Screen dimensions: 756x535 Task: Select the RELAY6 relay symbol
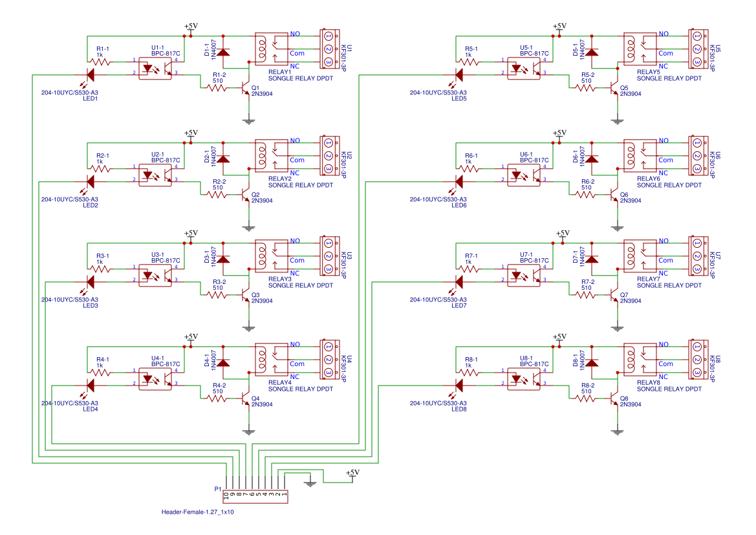(x=640, y=155)
